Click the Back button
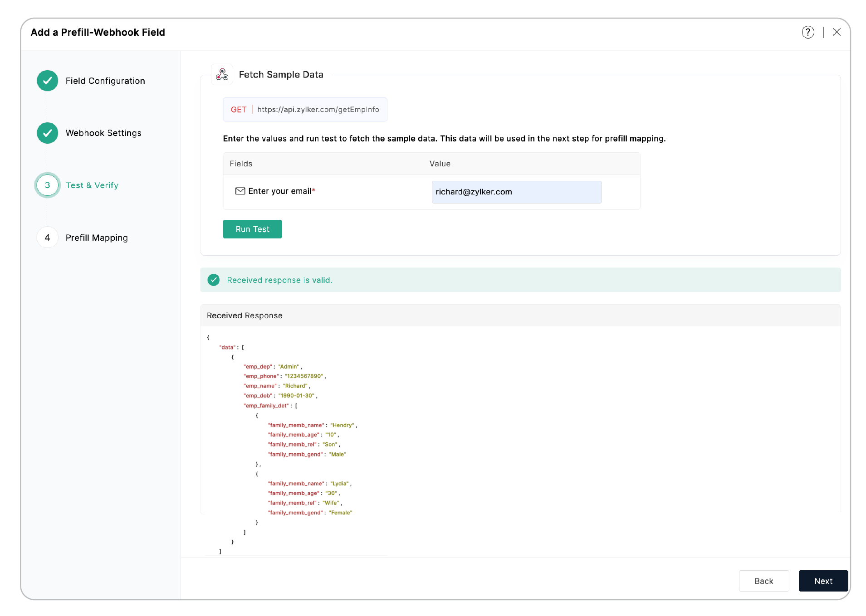 tap(763, 581)
